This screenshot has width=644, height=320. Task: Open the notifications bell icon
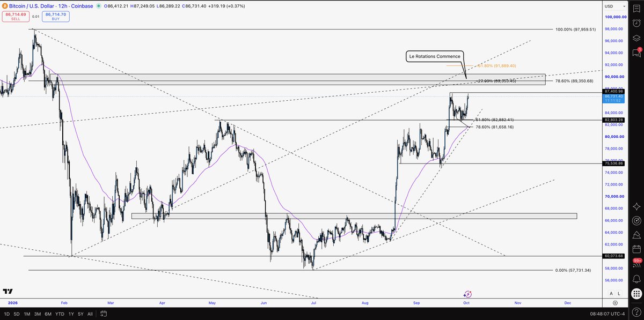pos(636,278)
